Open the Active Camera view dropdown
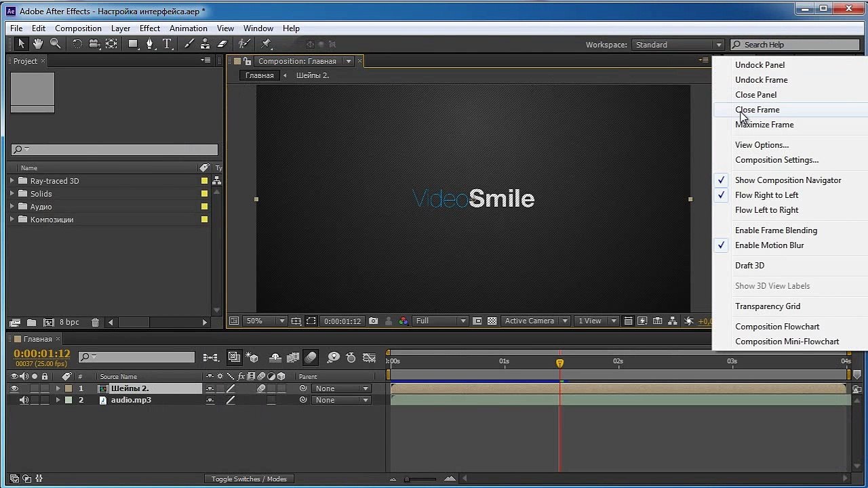Screen dimensions: 868x488 [536, 321]
